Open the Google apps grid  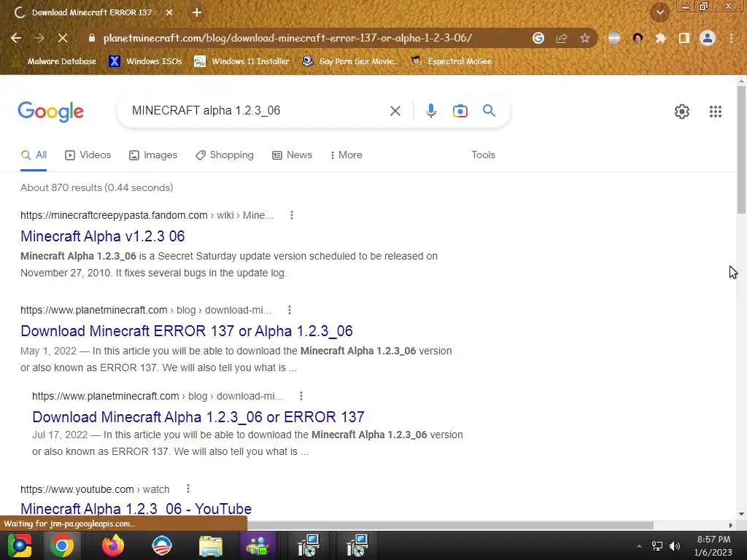click(715, 112)
